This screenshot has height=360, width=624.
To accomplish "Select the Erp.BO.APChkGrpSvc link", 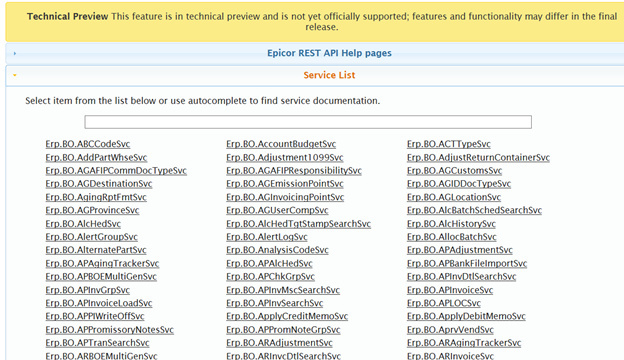I will pyautogui.click(x=270, y=277).
